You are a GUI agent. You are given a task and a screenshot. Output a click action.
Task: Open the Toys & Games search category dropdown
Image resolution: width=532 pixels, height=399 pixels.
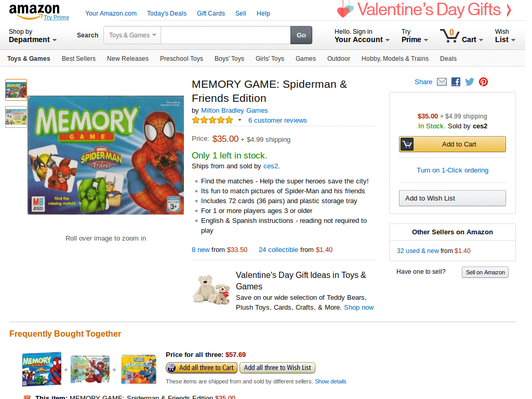tap(131, 35)
